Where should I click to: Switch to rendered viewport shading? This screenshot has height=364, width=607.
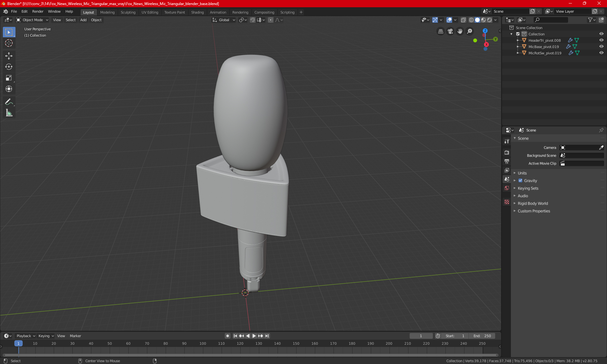pos(489,20)
